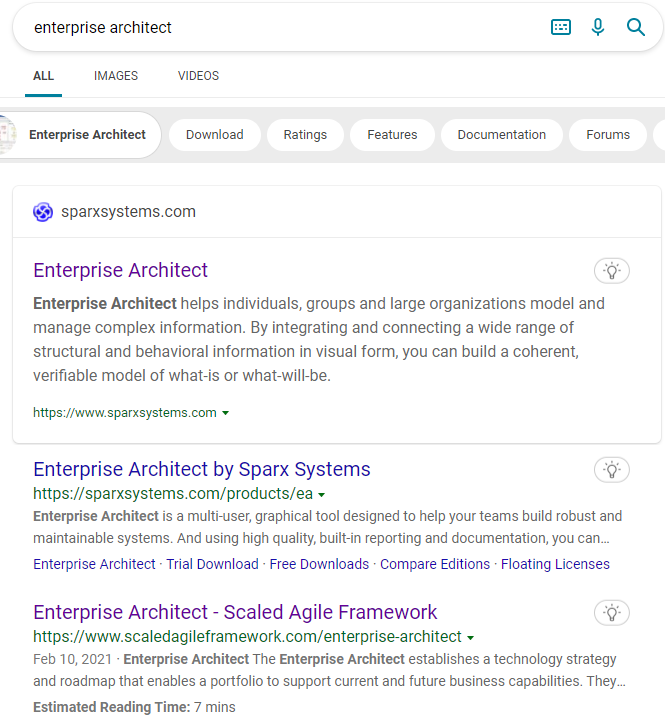
Task: Open the Trial Download sitelink
Action: point(212,564)
